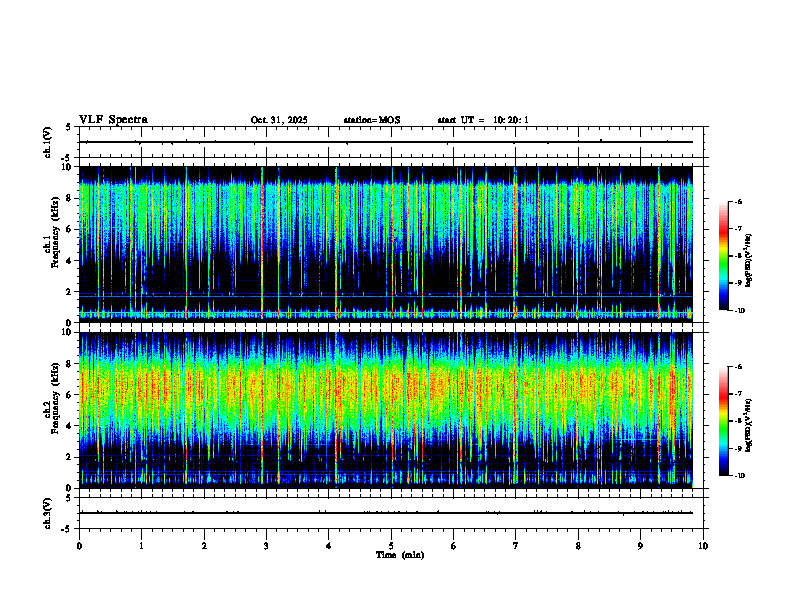Image resolution: width=792 pixels, height=612 pixels.
Task: Click the ch.3 voltage trace line
Action: pyautogui.click(x=386, y=513)
